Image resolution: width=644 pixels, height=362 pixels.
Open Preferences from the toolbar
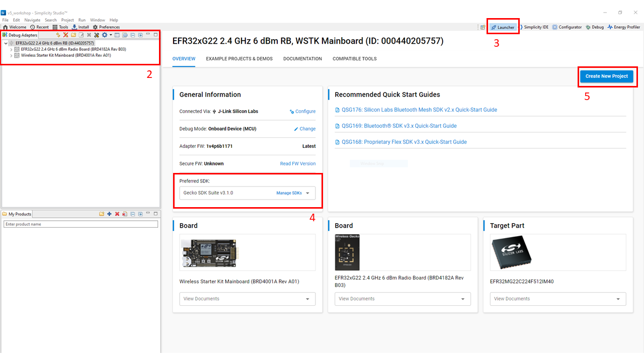[x=106, y=27]
